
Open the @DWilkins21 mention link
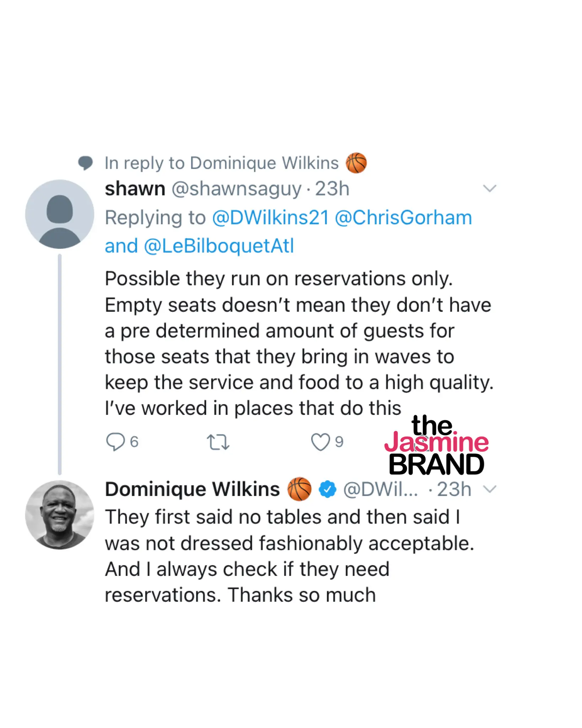270,218
